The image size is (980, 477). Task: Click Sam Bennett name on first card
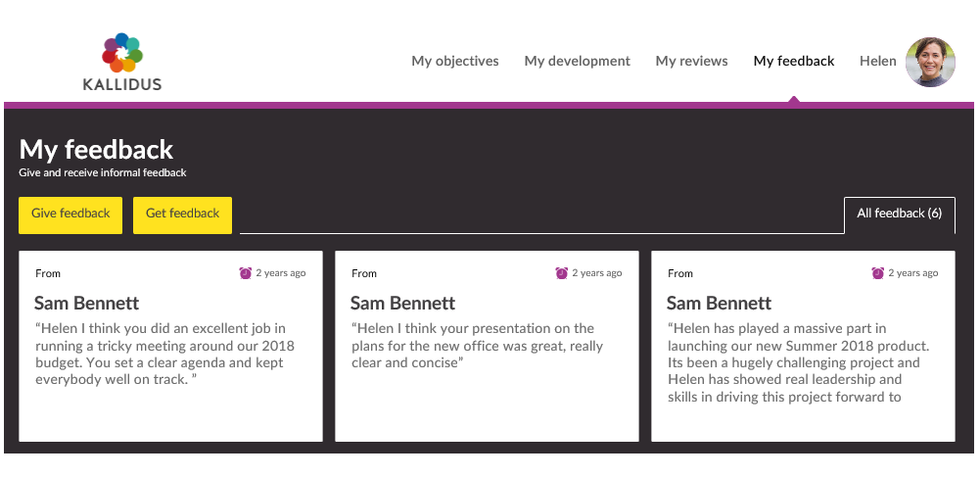(87, 303)
